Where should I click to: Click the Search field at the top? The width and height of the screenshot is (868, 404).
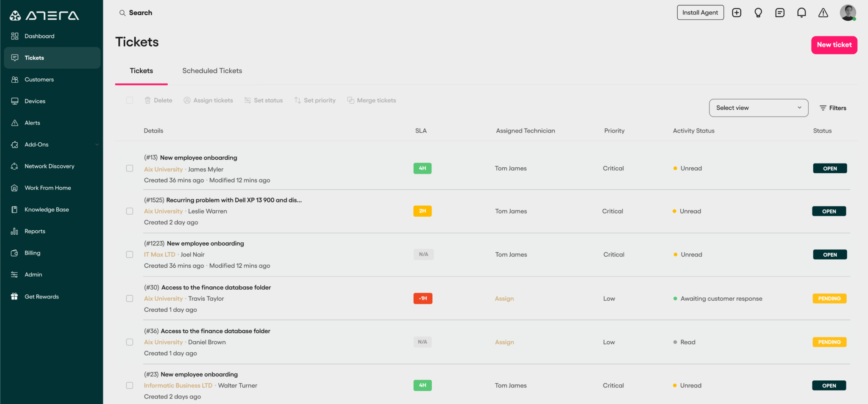[141, 13]
